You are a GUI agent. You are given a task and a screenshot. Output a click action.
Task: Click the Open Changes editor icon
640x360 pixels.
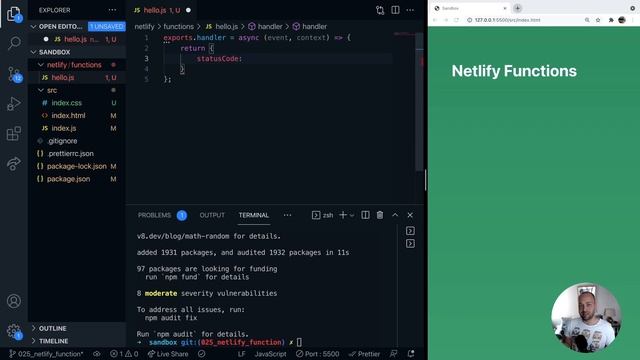click(x=380, y=10)
